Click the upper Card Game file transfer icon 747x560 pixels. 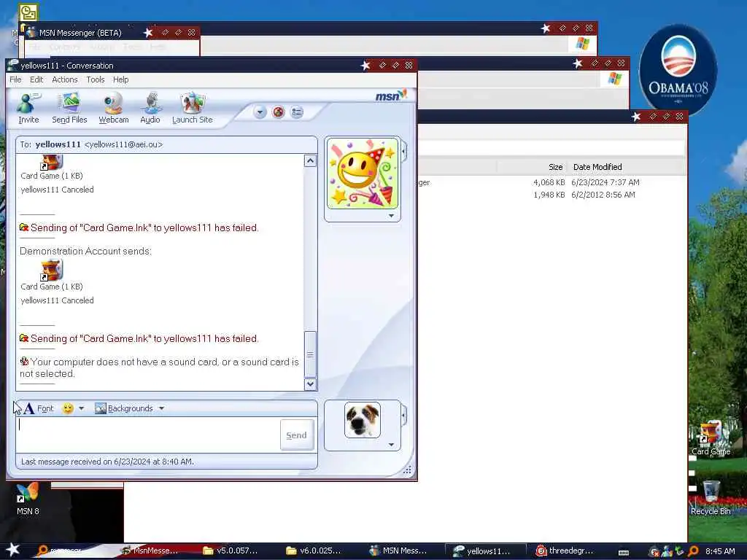pyautogui.click(x=52, y=162)
